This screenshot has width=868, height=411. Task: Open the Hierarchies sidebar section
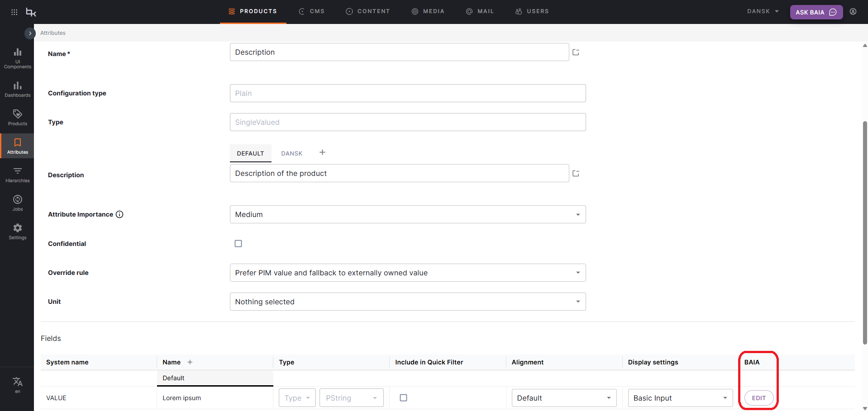(x=18, y=175)
